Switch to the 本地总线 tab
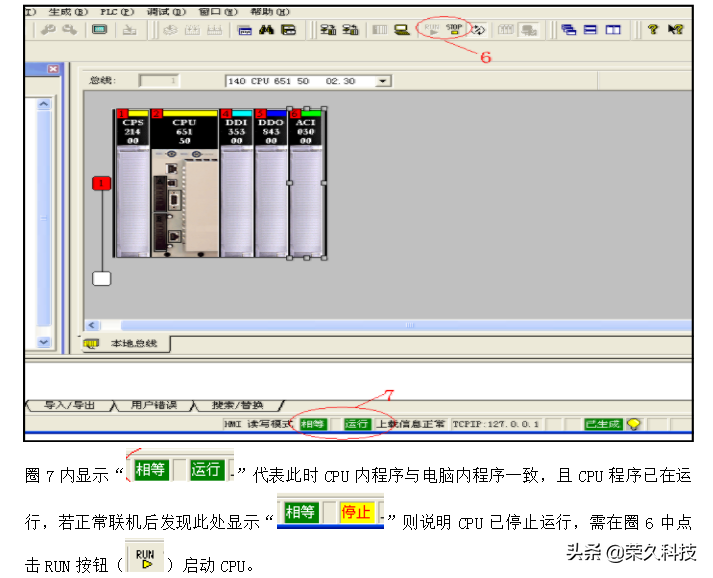The width and height of the screenshot is (713, 578). coord(133,344)
